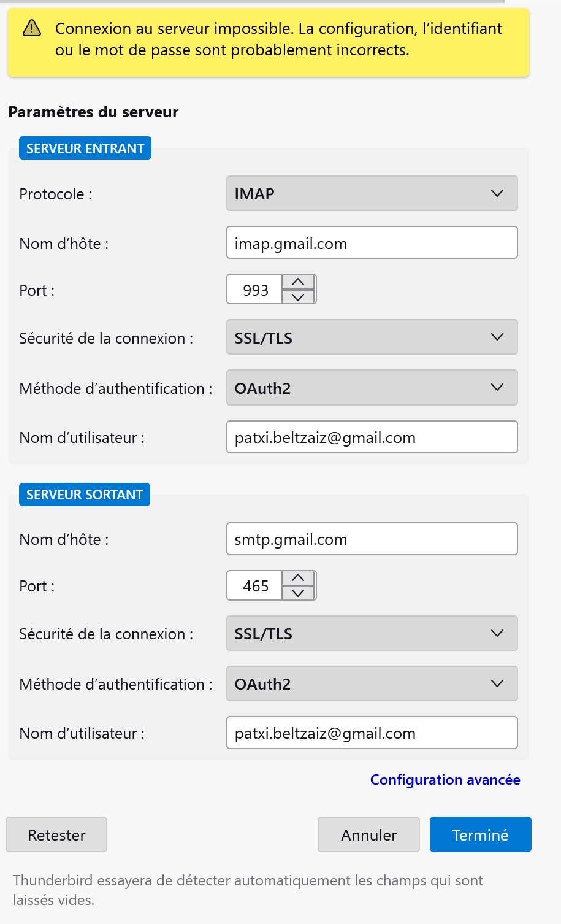The image size is (561, 924).
Task: Increase the incoming server port value
Action: point(299,282)
